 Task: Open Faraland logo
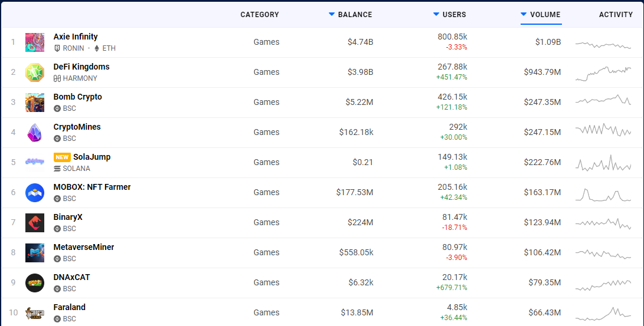[34, 313]
